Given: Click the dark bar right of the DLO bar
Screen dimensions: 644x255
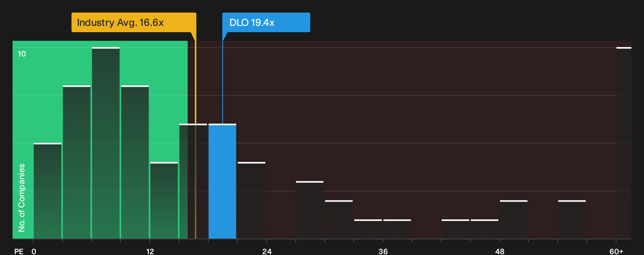Looking at the screenshot, I should [x=251, y=200].
